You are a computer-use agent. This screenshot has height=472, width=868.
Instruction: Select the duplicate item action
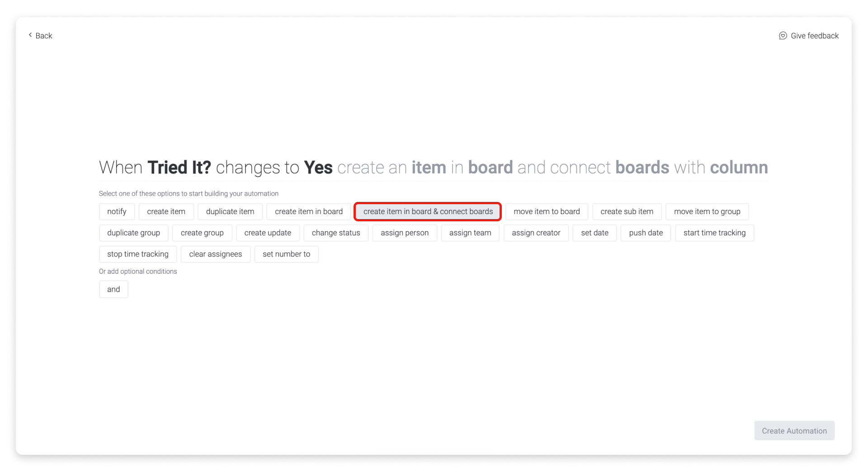(x=230, y=211)
